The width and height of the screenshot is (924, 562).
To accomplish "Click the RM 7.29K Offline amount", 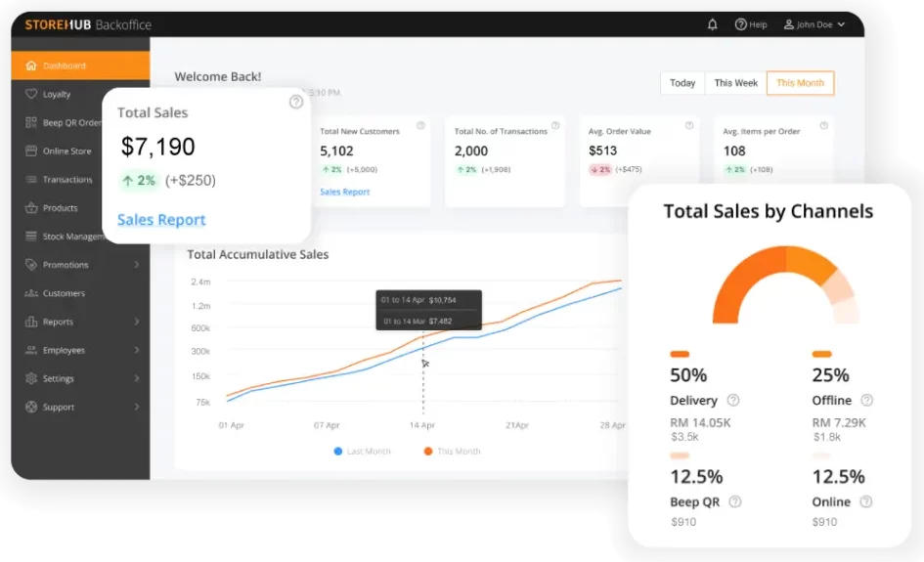I will (x=839, y=422).
